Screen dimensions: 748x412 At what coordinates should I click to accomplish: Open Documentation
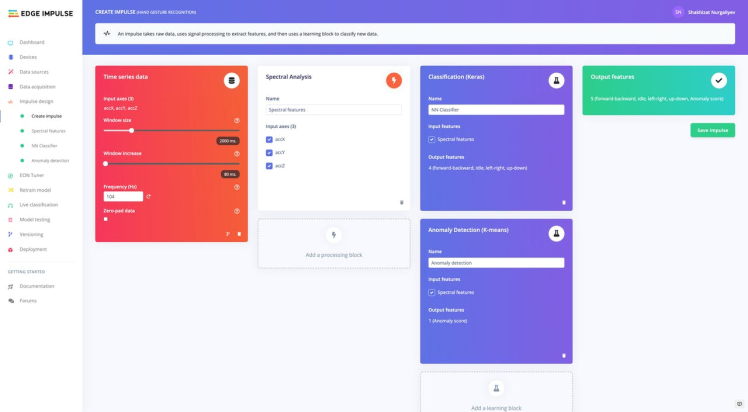pyautogui.click(x=37, y=286)
